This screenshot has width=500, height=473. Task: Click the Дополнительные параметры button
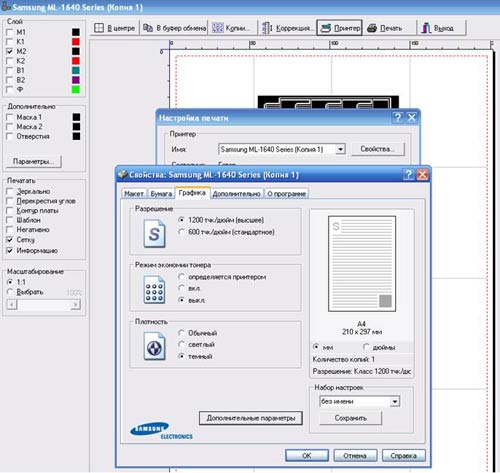click(251, 418)
